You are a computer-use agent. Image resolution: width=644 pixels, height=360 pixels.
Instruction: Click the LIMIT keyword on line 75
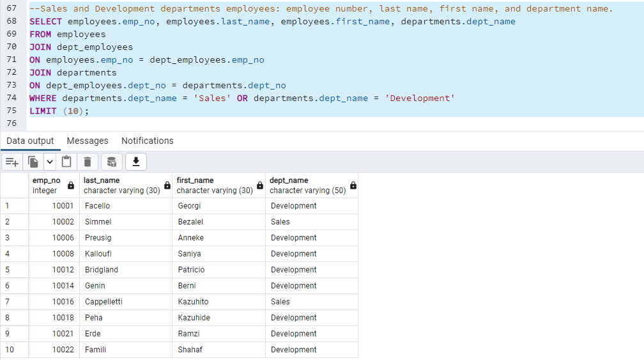(x=43, y=111)
